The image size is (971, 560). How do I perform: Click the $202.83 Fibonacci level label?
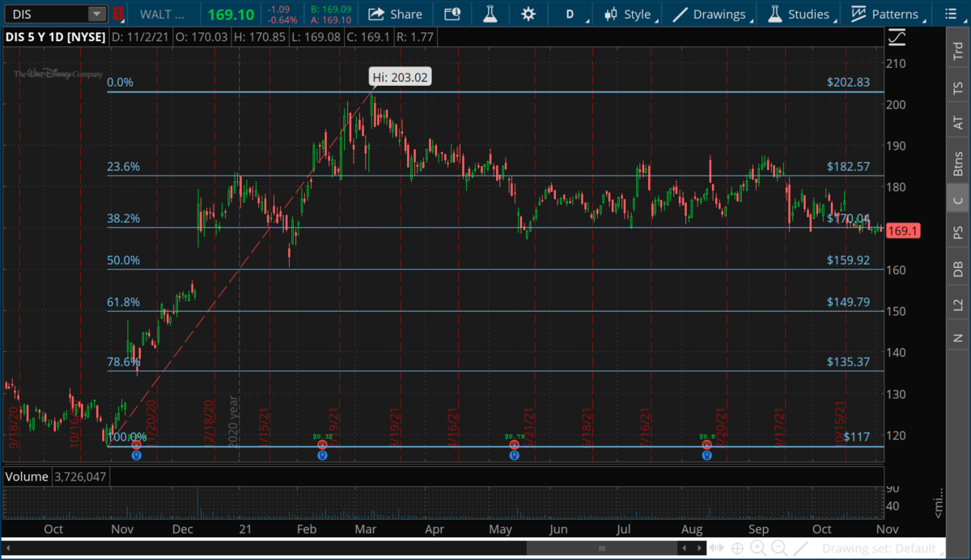tap(848, 82)
